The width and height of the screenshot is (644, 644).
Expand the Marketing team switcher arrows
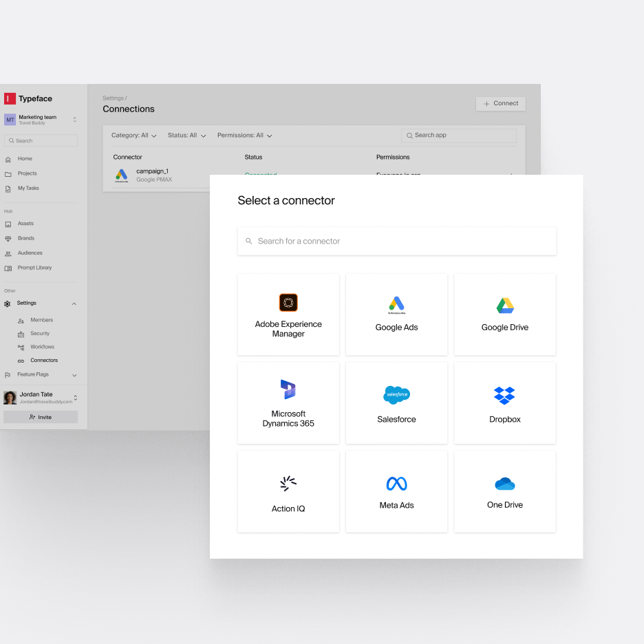[75, 120]
